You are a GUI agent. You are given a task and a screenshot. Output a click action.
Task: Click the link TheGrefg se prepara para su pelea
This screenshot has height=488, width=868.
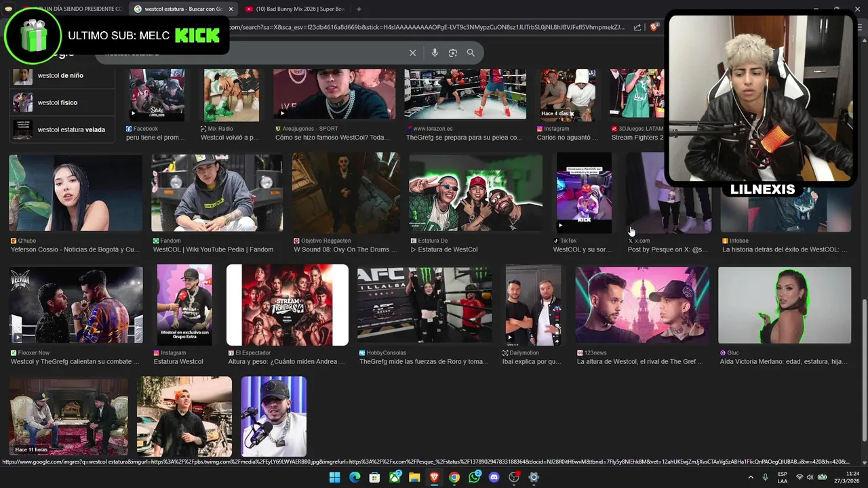[x=465, y=138]
